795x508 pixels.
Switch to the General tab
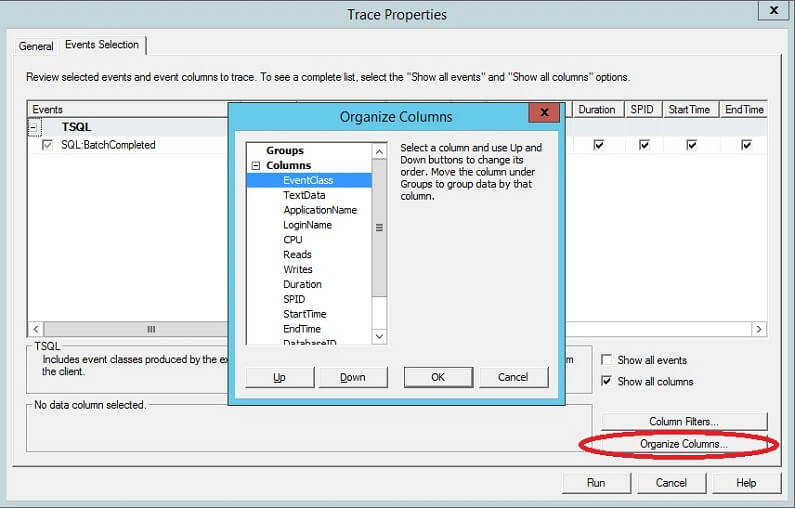coord(36,46)
